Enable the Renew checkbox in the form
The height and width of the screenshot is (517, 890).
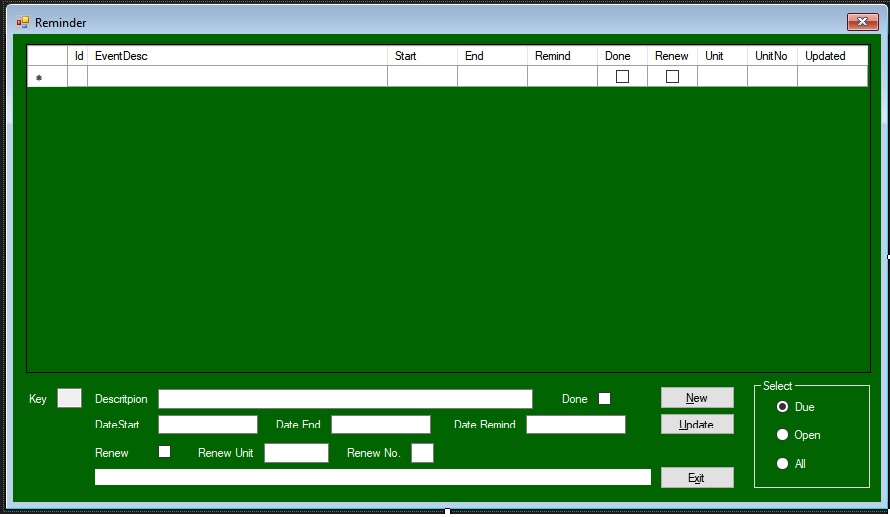165,452
